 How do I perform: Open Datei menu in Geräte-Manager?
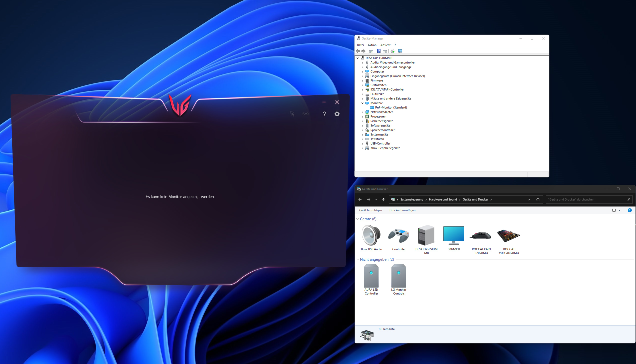360,45
